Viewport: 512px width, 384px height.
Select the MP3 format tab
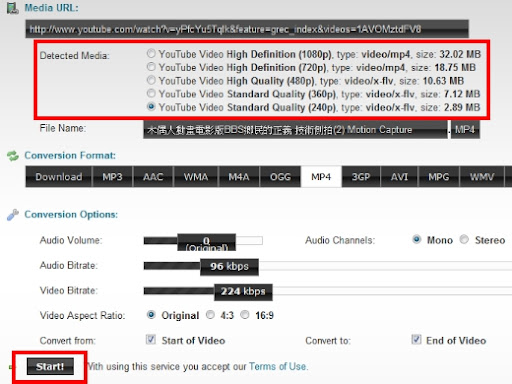(112, 177)
